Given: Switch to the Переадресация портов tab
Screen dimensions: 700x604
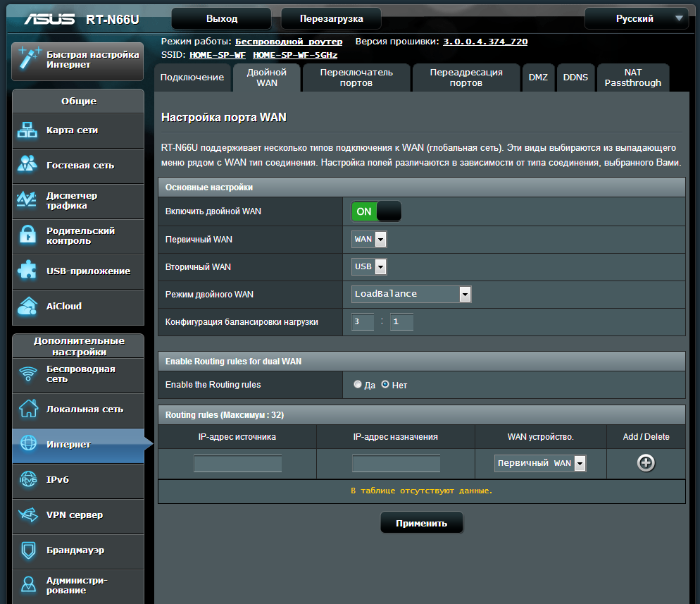Looking at the screenshot, I should pos(466,78).
